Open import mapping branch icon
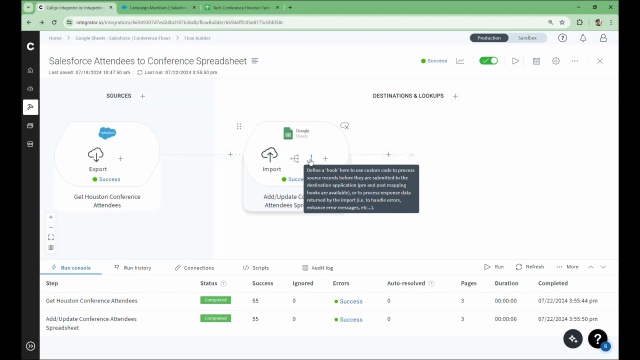640x360 pixels. pyautogui.click(x=295, y=158)
